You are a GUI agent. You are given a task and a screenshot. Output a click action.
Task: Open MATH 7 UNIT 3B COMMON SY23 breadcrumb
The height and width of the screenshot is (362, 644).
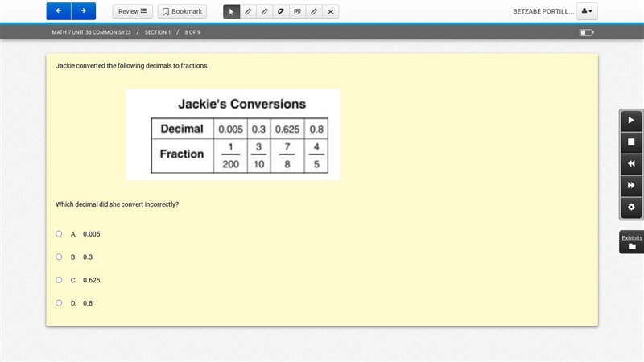coord(91,32)
